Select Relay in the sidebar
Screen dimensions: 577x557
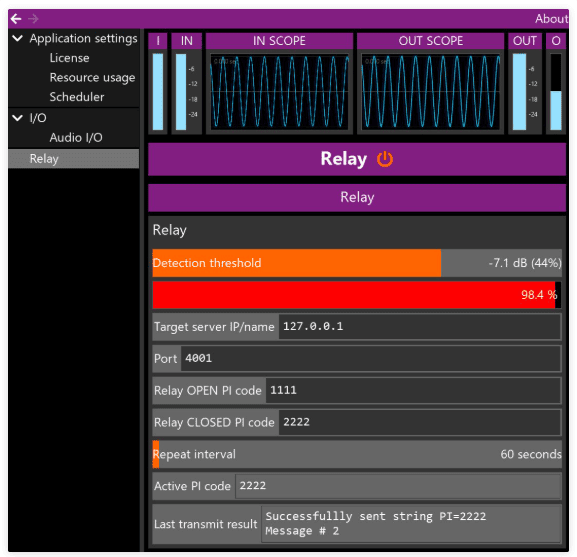tap(74, 159)
